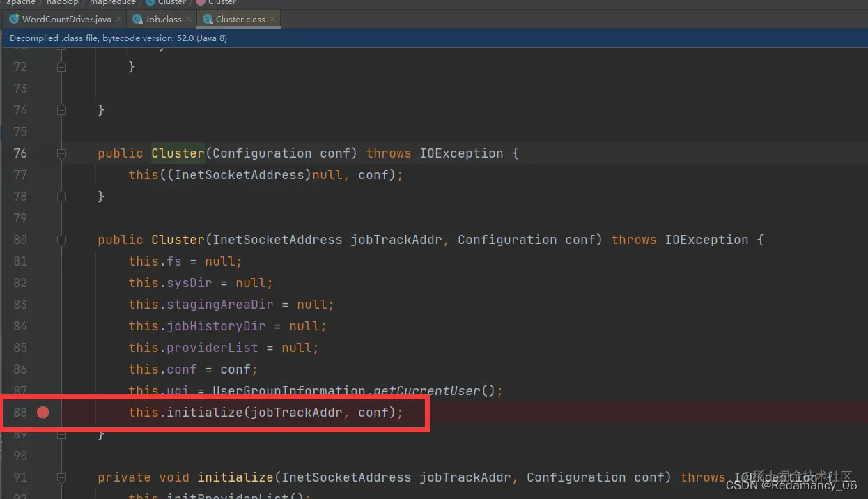Click the class icon on WordCountDriver.java tab
This screenshot has width=868, height=499.
coord(13,20)
